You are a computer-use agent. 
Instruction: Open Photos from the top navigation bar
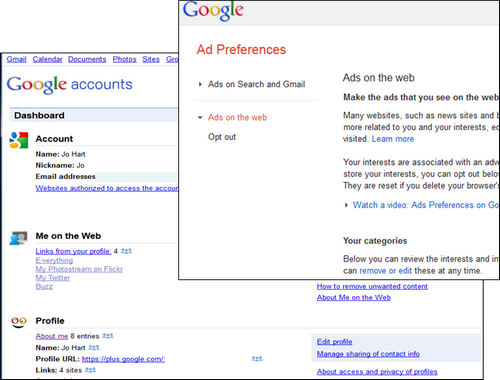tap(124, 59)
